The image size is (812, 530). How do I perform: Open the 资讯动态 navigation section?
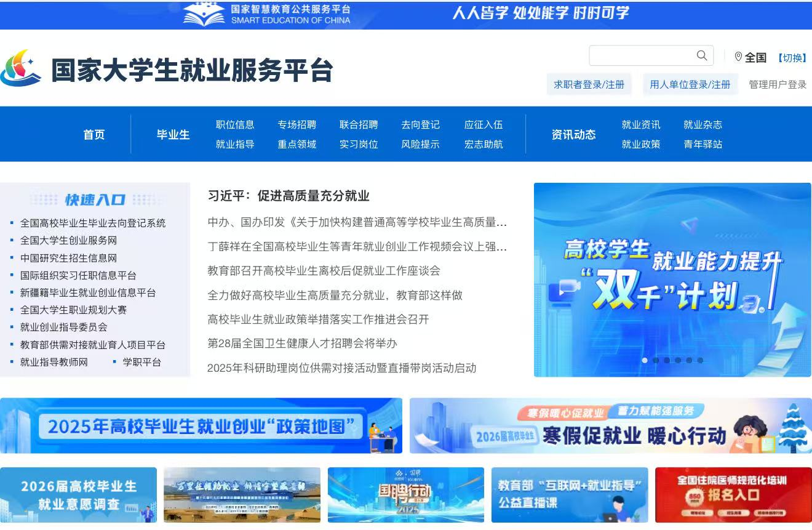573,134
